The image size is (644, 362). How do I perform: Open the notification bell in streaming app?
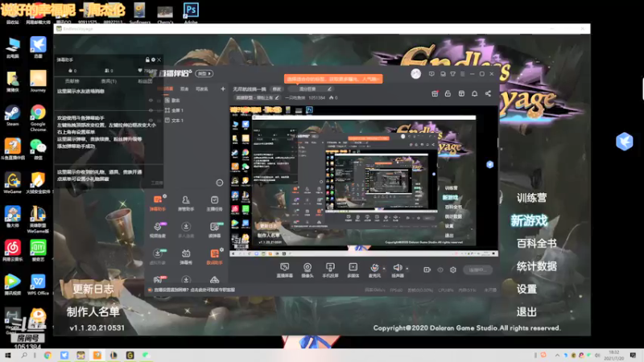point(474,93)
